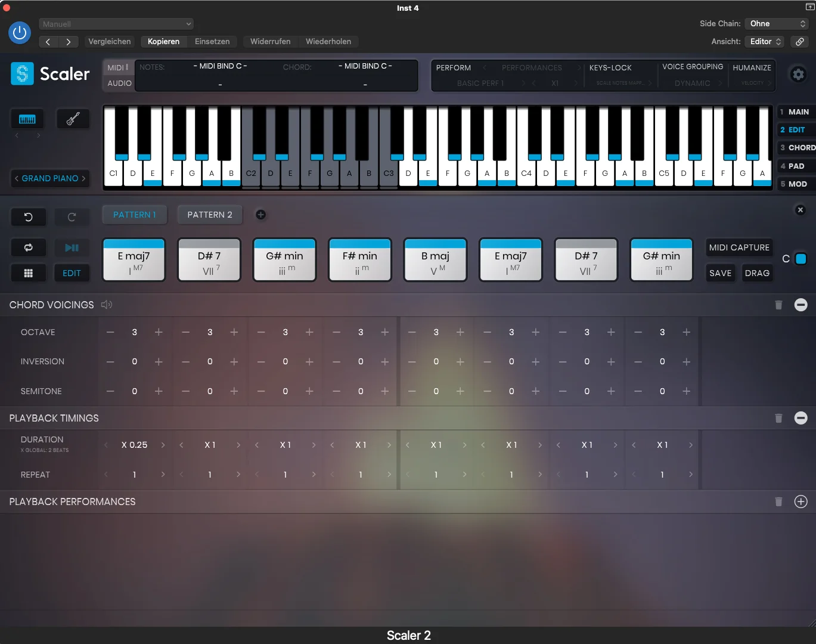
Task: Select the first E maj7 chord pad
Action: pos(134,260)
